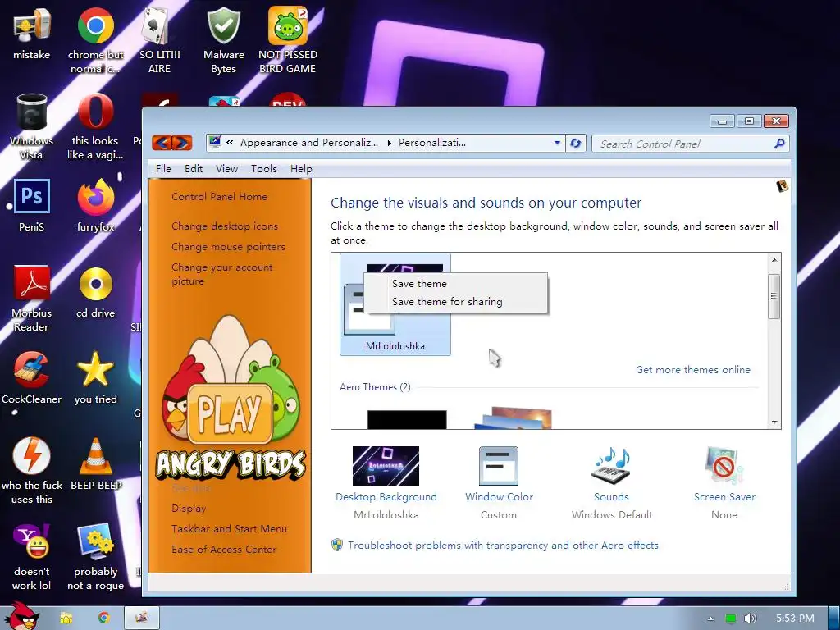Click the volume speaker tray icon
Viewport: 840px width, 630px height.
(x=750, y=619)
